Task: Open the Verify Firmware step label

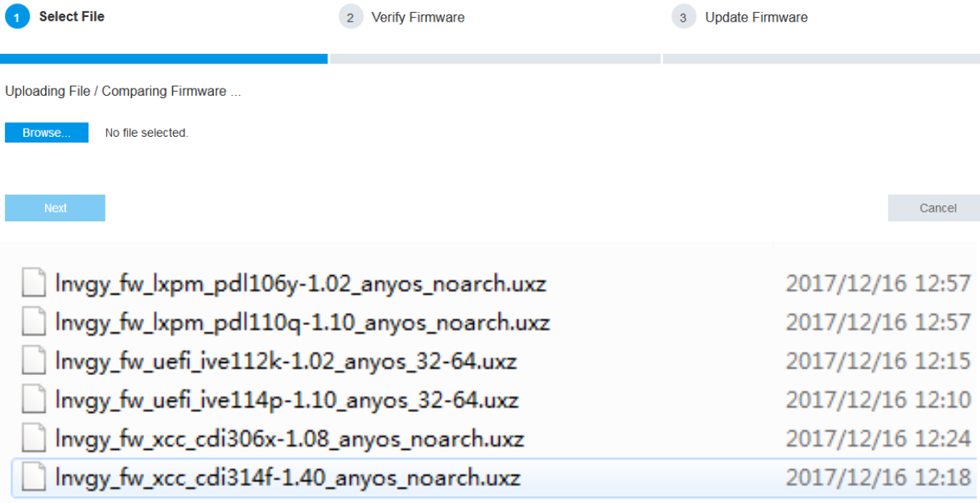Action: (418, 17)
